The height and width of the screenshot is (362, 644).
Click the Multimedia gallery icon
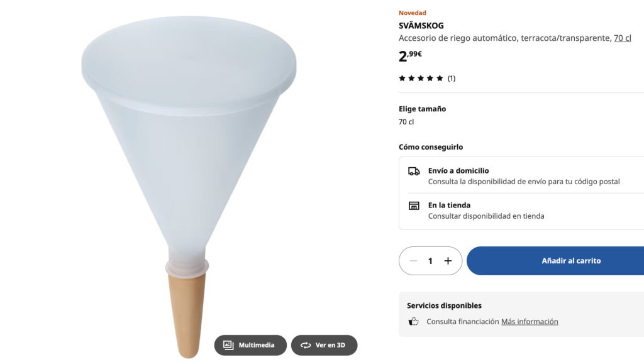coord(228,345)
